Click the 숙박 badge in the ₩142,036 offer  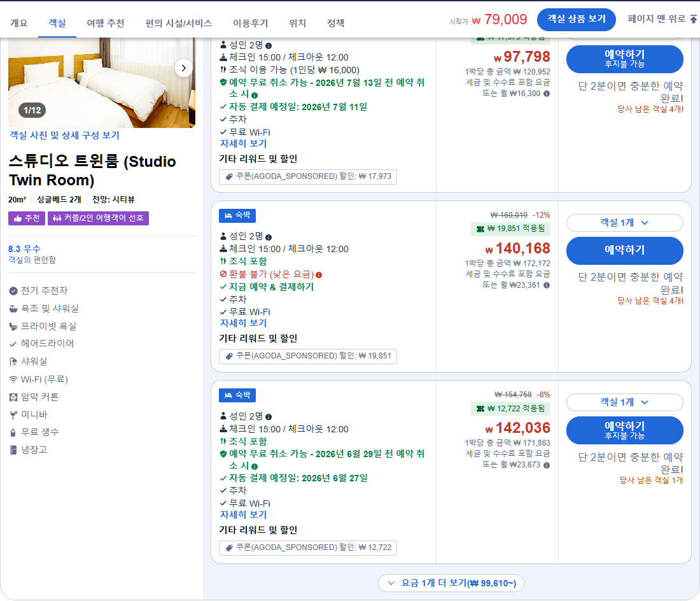point(237,395)
